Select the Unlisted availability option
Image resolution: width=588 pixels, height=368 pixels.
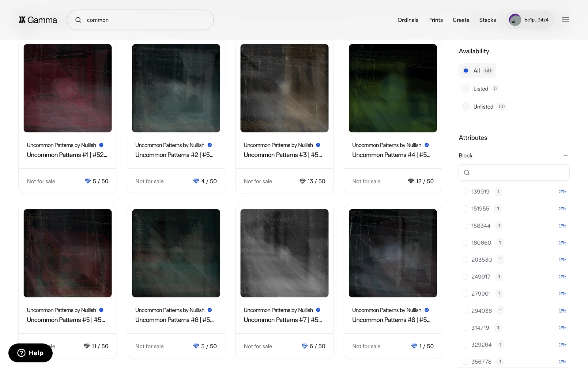tap(466, 107)
